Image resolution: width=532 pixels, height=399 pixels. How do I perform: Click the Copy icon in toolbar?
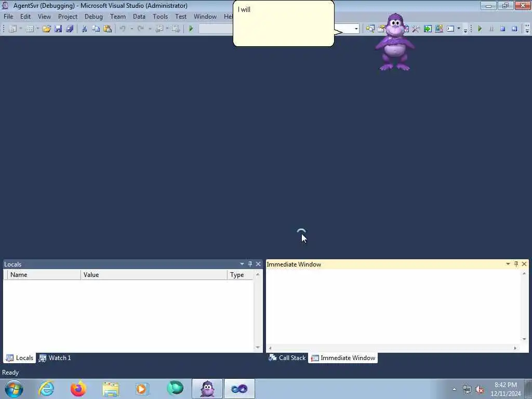96,29
